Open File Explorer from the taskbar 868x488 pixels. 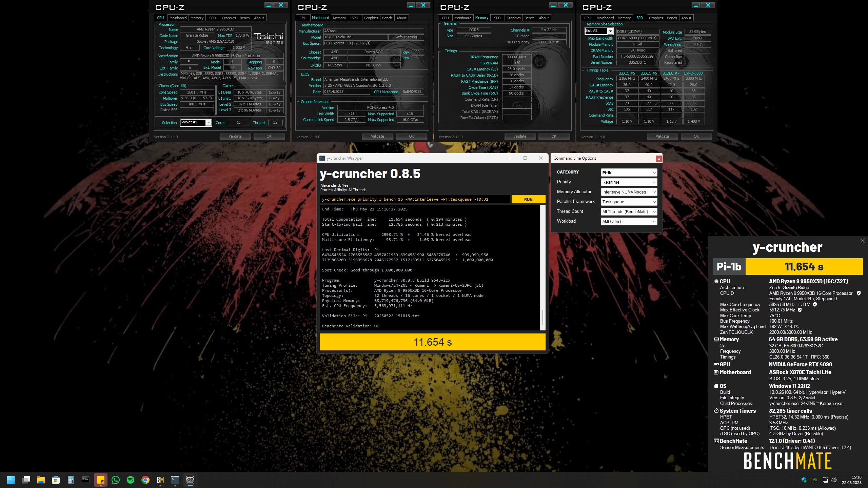click(x=41, y=480)
